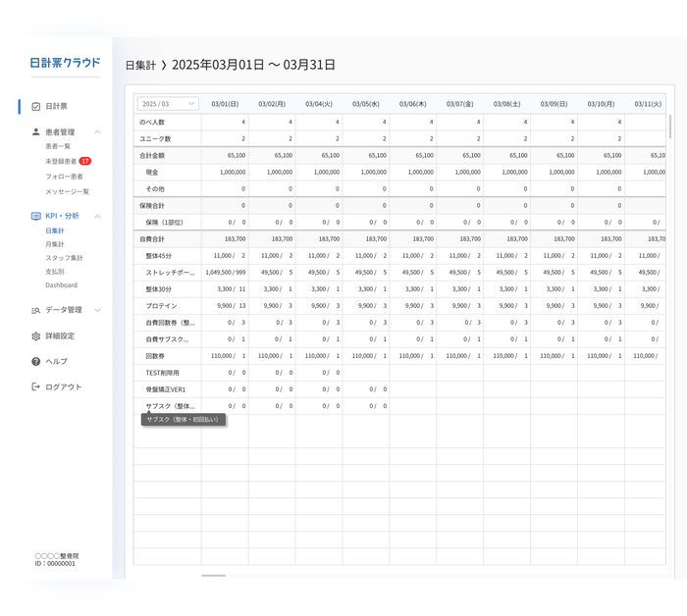The height and width of the screenshot is (616, 687).
Task: Select 日集計 in the KPI submenu
Action: 55,231
